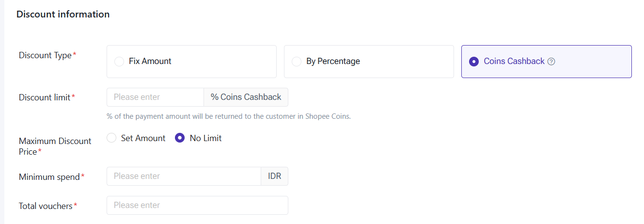
Task: Choose the No Limit radio option
Action: [x=180, y=138]
